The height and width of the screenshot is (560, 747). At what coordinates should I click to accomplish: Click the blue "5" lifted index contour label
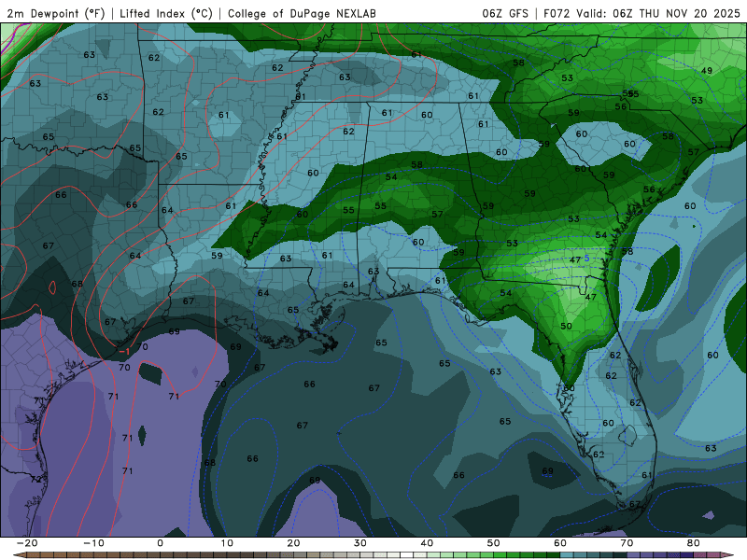click(587, 259)
